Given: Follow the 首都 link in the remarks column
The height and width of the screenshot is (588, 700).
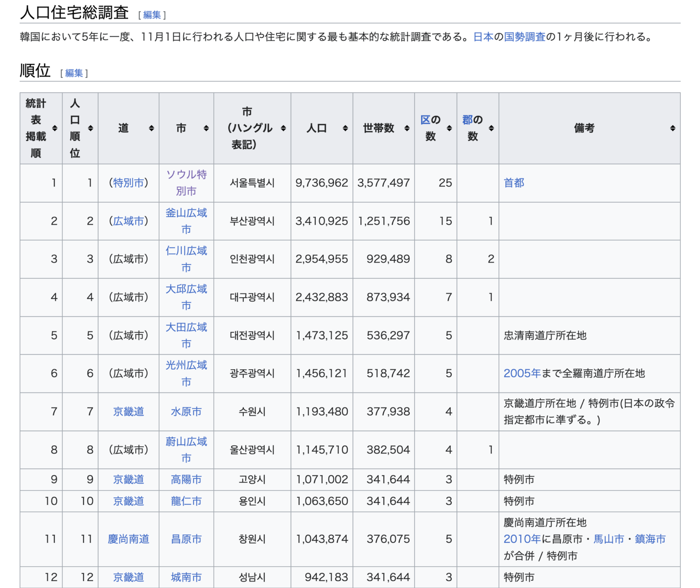Looking at the screenshot, I should coord(514,182).
